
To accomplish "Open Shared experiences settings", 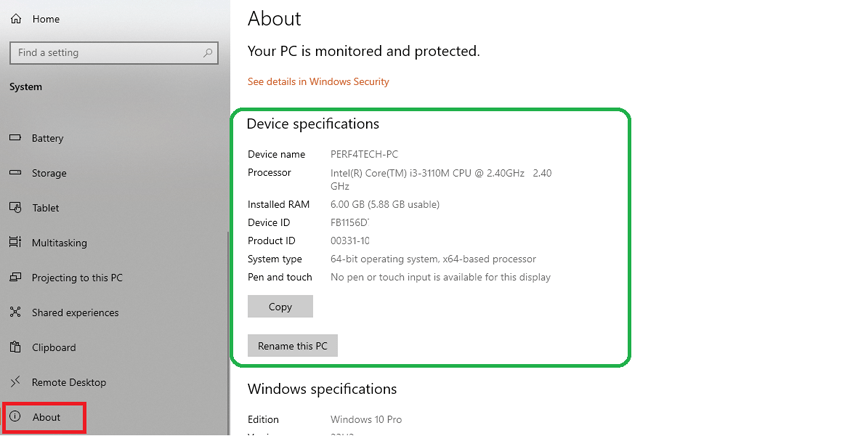I will tap(75, 313).
